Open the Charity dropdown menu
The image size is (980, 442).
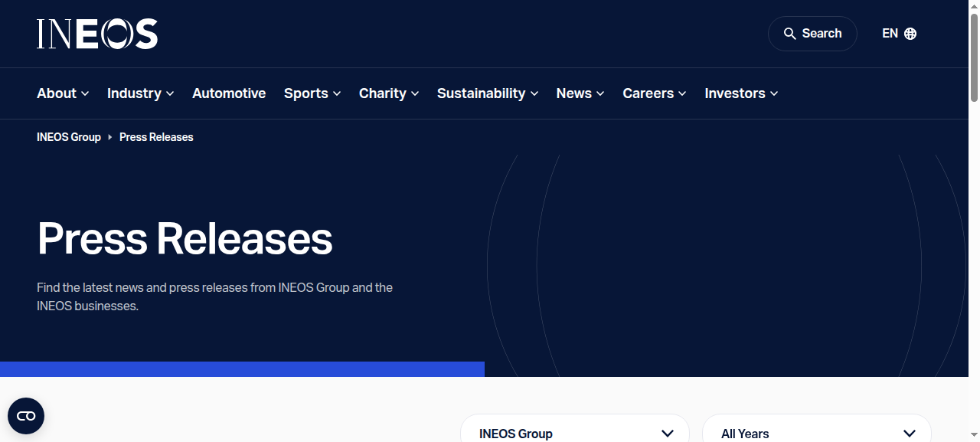389,93
